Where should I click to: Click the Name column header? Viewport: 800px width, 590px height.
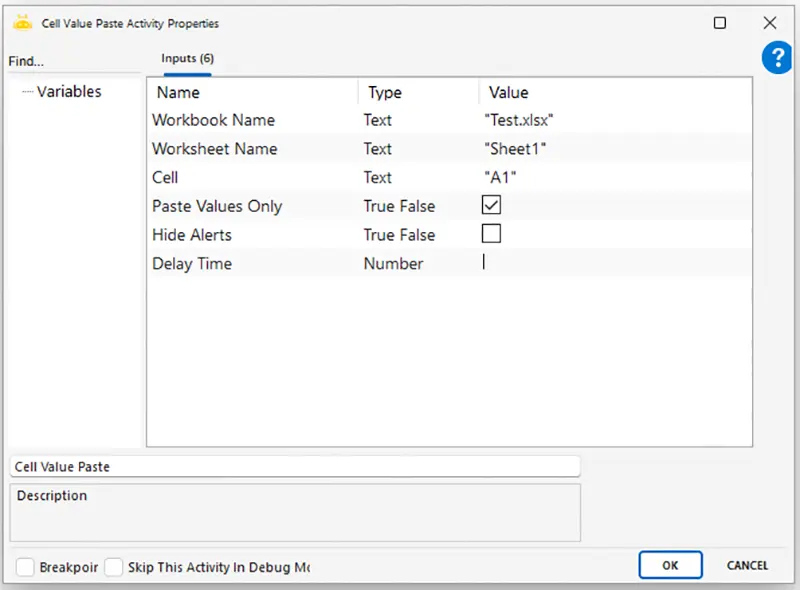point(178,92)
